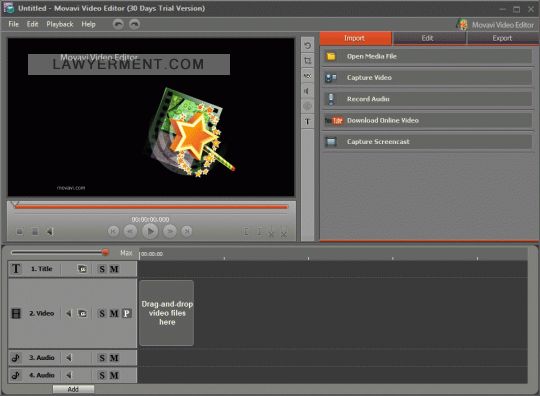Click the note icon of the 3. Audio track
Viewport: 540px width, 396px height.
click(x=16, y=358)
